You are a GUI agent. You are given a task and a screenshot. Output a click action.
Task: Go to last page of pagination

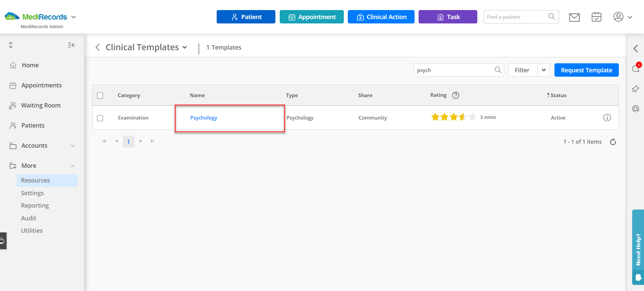152,141
